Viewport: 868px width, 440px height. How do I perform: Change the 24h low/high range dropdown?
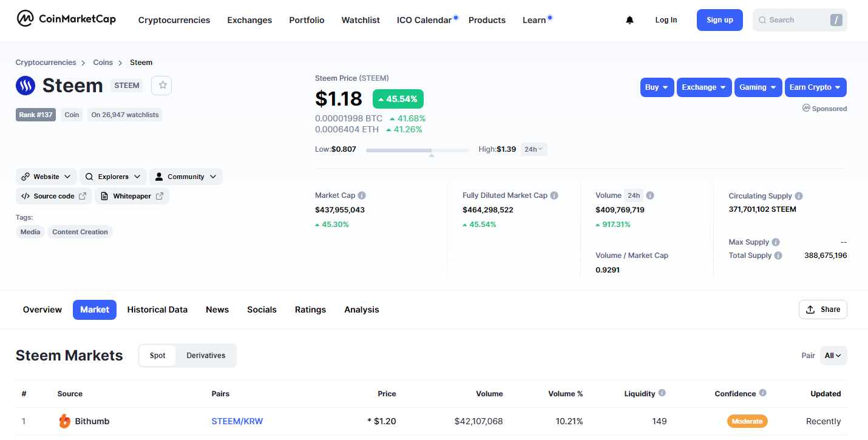(534, 149)
